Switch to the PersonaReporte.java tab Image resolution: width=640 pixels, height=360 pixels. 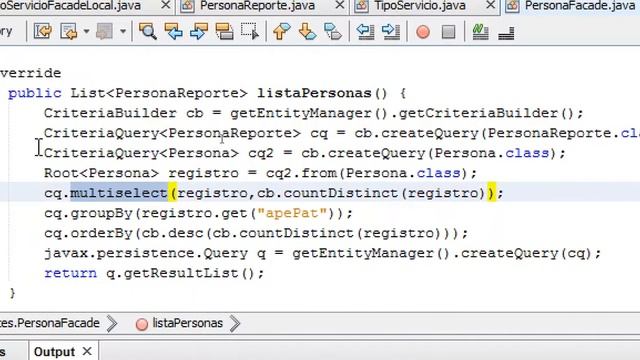click(x=257, y=6)
